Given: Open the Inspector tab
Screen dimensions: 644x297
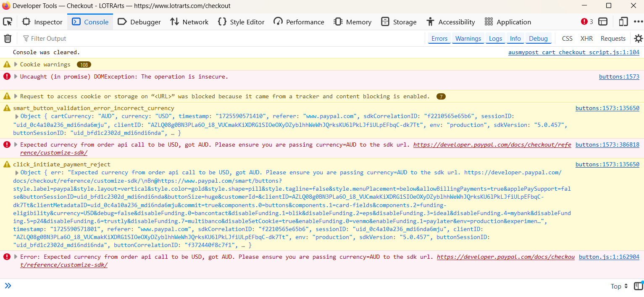Looking at the screenshot, I should [42, 22].
